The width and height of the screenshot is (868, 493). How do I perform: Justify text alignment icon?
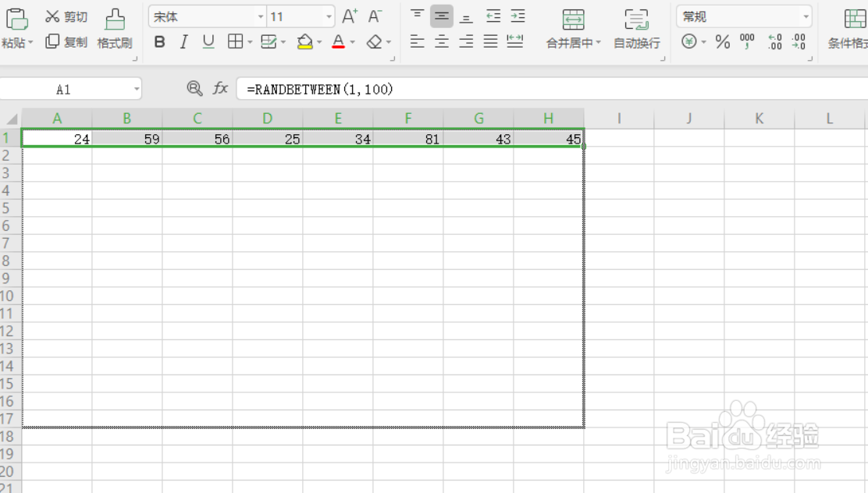coord(490,41)
